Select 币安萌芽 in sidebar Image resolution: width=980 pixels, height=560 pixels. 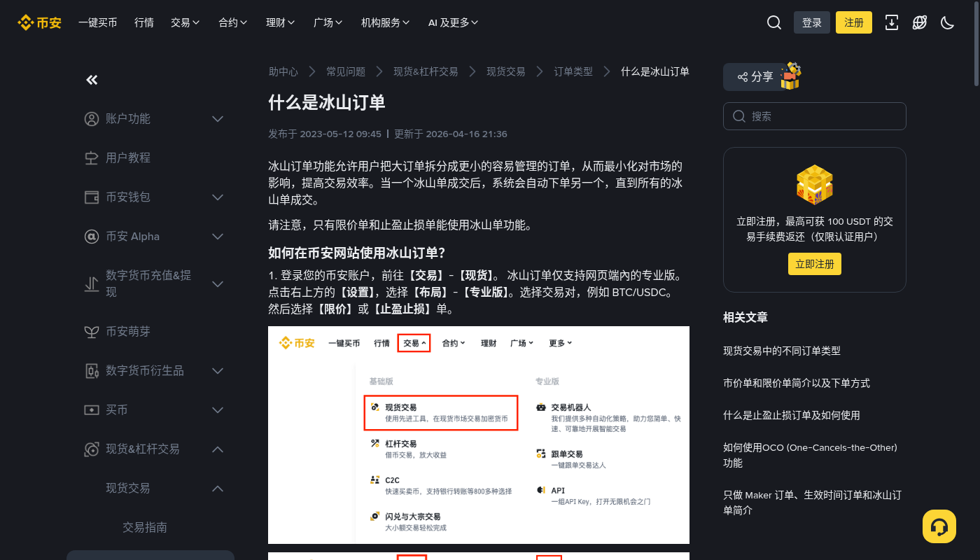point(128,332)
